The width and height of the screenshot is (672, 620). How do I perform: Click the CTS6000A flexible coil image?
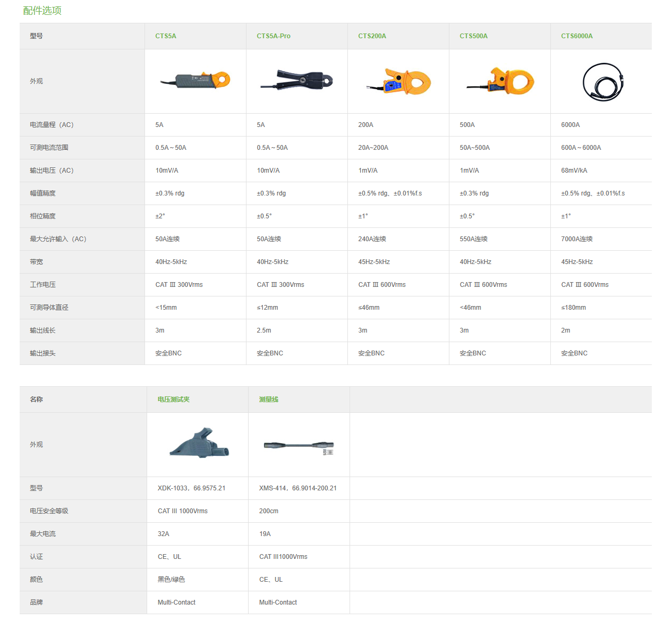(x=602, y=82)
